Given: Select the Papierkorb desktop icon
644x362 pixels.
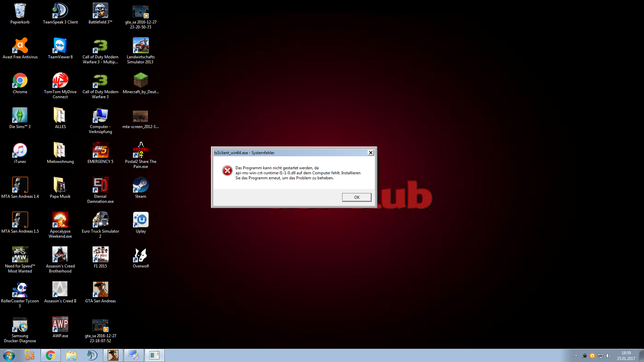Looking at the screenshot, I should (x=20, y=14).
